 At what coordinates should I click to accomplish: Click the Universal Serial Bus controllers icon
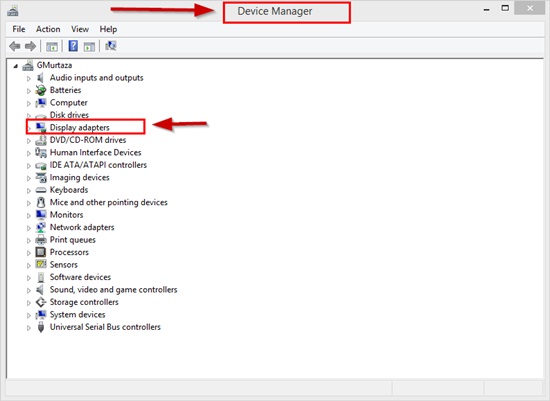click(41, 327)
